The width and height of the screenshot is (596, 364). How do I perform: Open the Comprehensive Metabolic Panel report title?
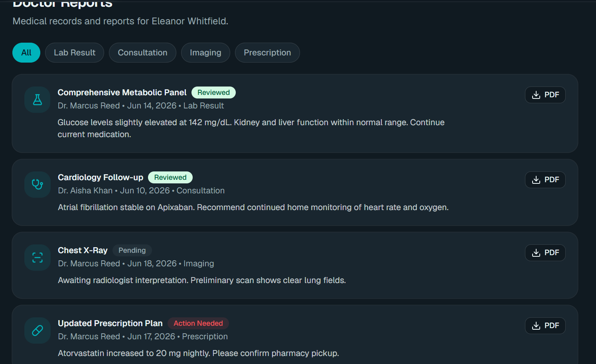click(x=122, y=92)
